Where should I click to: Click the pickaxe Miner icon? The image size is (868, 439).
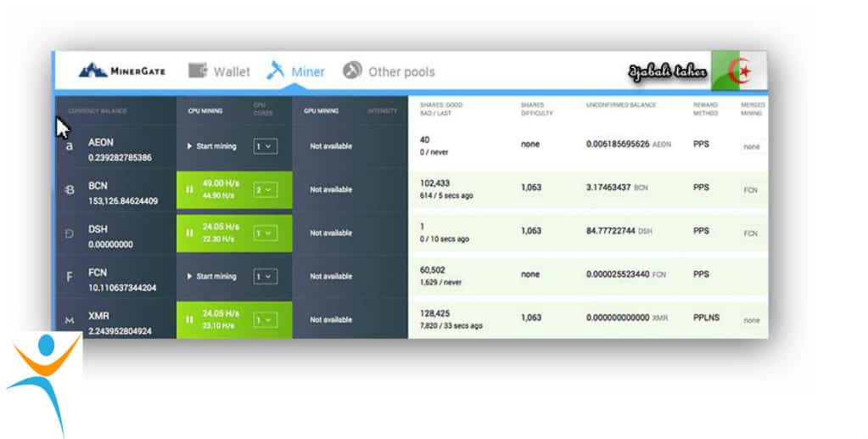pyautogui.click(x=275, y=70)
